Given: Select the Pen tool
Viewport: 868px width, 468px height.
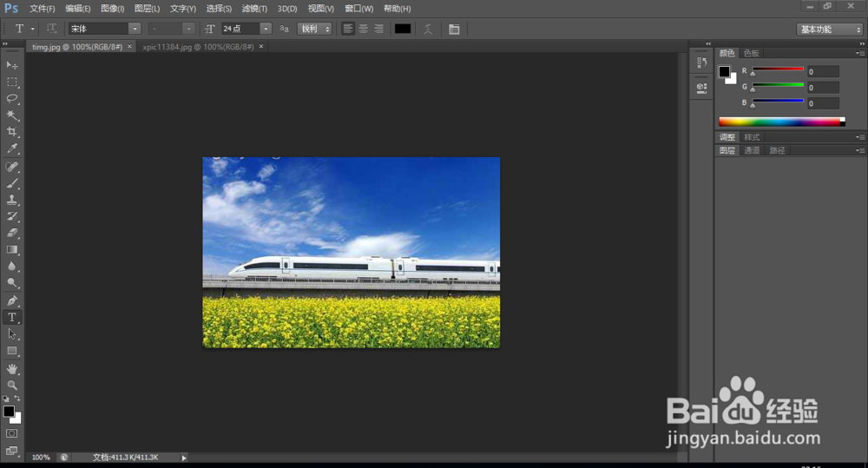Looking at the screenshot, I should (11, 300).
